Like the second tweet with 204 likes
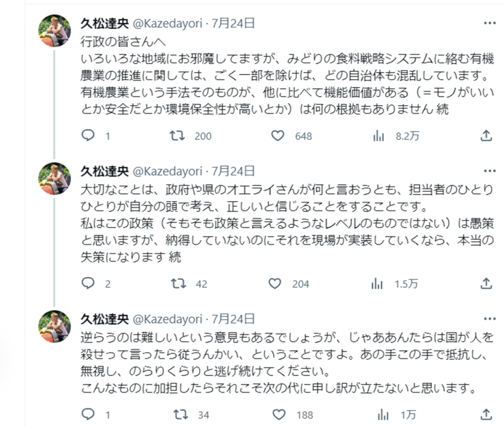 pyautogui.click(x=275, y=284)
